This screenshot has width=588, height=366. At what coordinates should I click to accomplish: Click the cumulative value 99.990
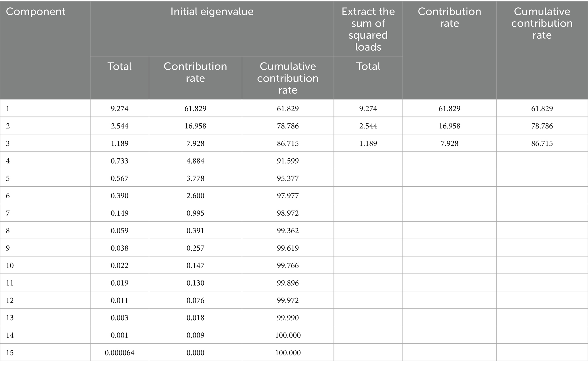288,318
